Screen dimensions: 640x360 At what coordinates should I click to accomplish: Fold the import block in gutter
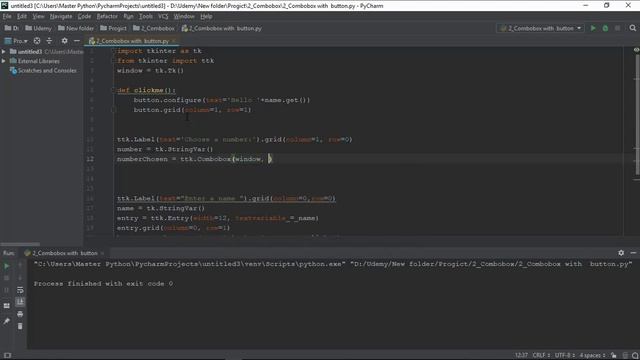(114, 51)
